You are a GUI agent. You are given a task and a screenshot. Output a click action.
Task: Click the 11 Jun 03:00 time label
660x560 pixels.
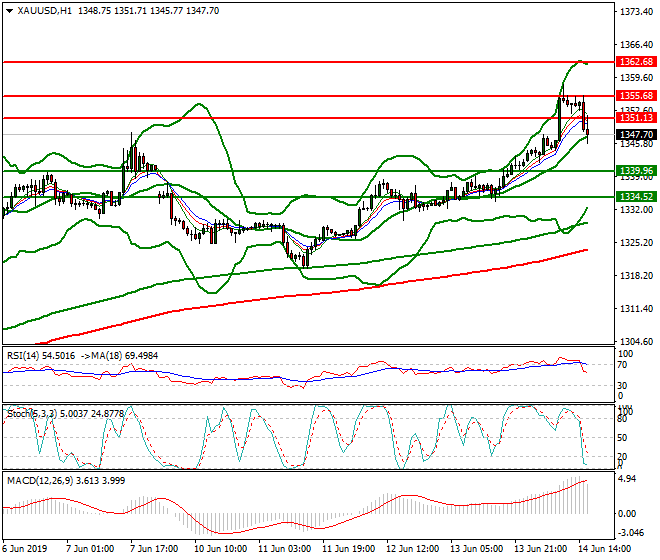285,549
